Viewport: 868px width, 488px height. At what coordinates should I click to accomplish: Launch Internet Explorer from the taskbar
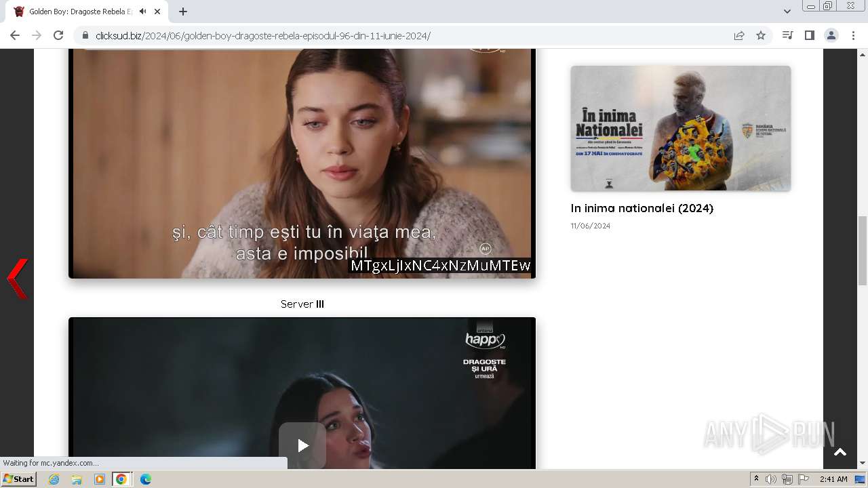(x=54, y=479)
